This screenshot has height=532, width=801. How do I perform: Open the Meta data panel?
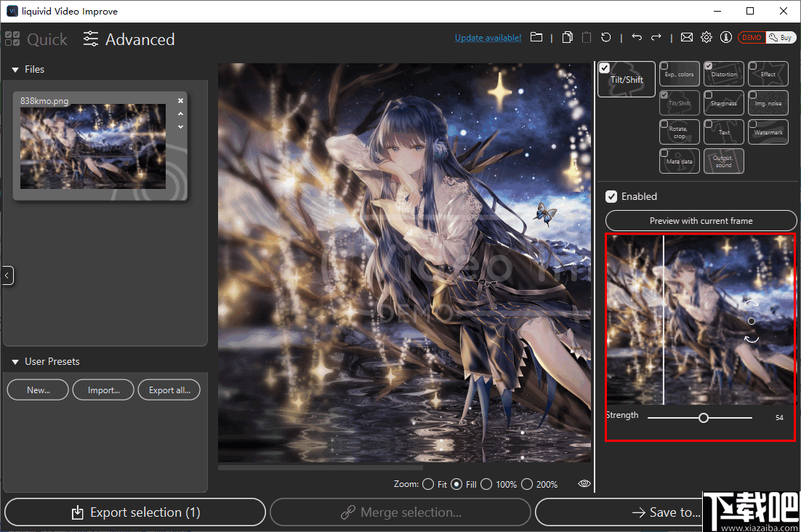(x=679, y=161)
